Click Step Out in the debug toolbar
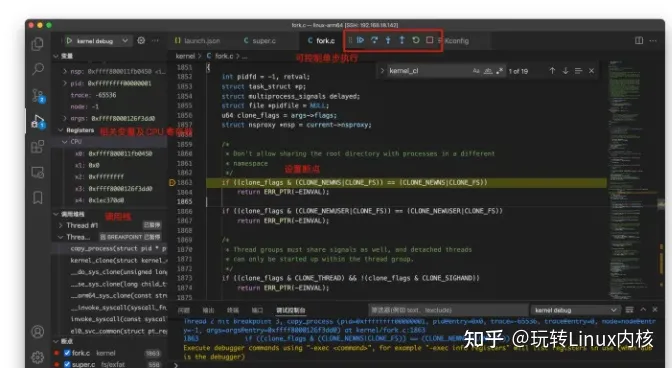The width and height of the screenshot is (672, 368). tap(402, 40)
